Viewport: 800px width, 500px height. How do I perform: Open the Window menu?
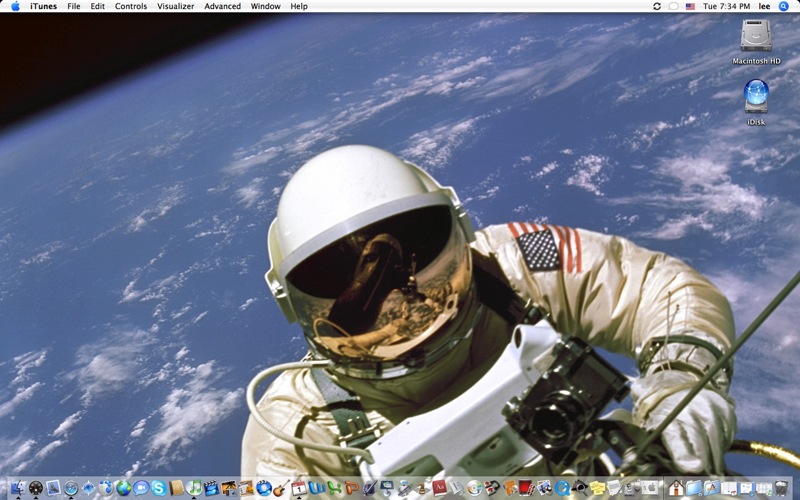pyautogui.click(x=265, y=6)
